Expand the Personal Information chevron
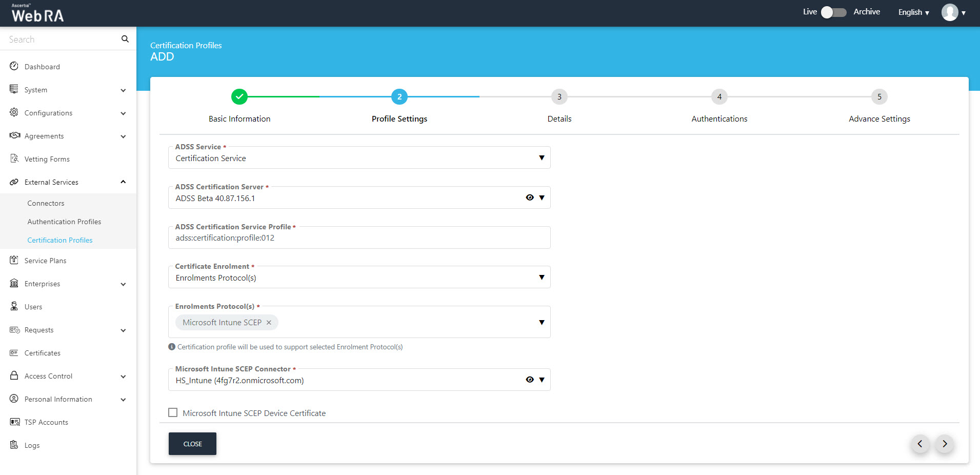Screen dimensions: 980x475 (x=123, y=400)
